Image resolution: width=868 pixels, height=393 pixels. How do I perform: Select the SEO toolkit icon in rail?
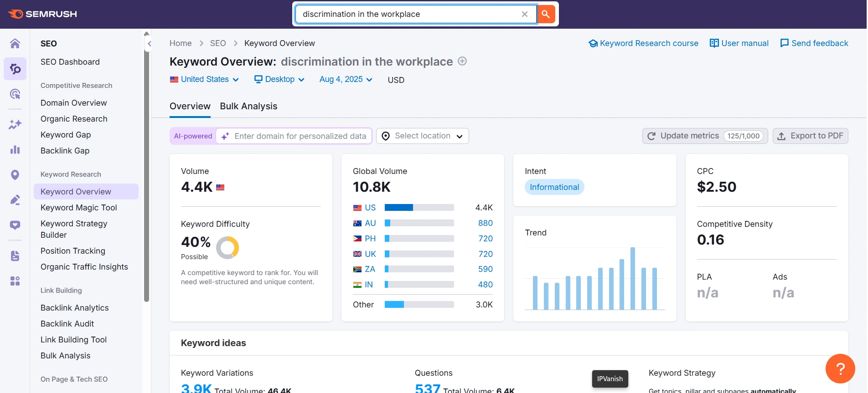pyautogui.click(x=15, y=69)
